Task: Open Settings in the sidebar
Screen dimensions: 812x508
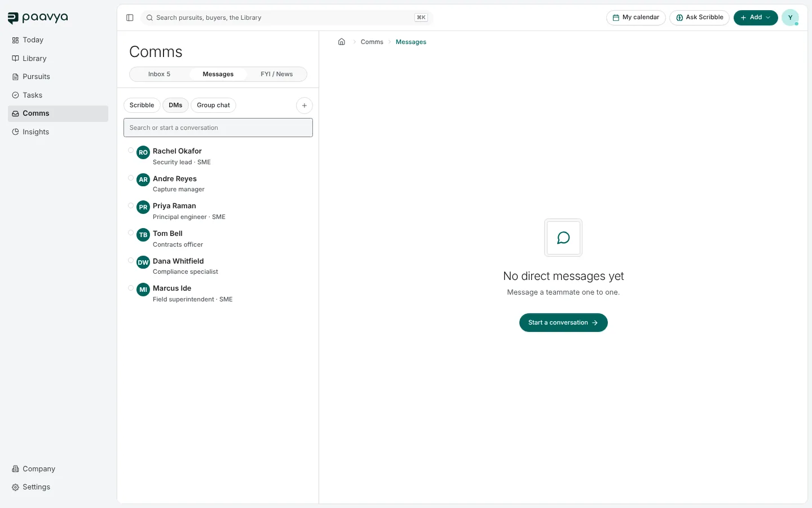Action: 58,487
